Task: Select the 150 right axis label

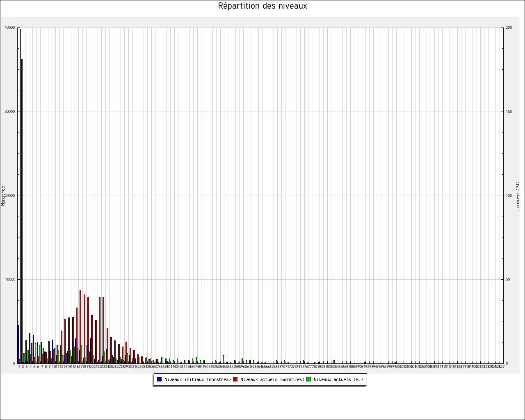Action: click(509, 112)
